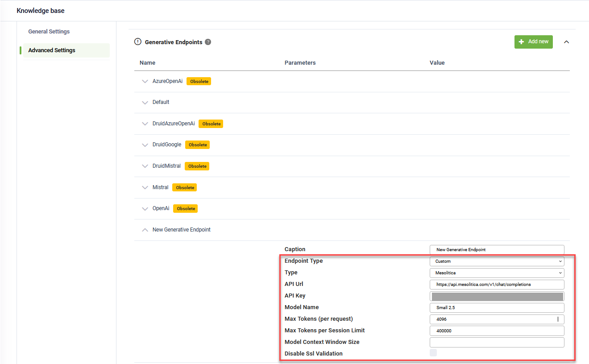Click the Obsolete badge next to DruidGoogle
This screenshot has width=589, height=364.
click(x=198, y=145)
